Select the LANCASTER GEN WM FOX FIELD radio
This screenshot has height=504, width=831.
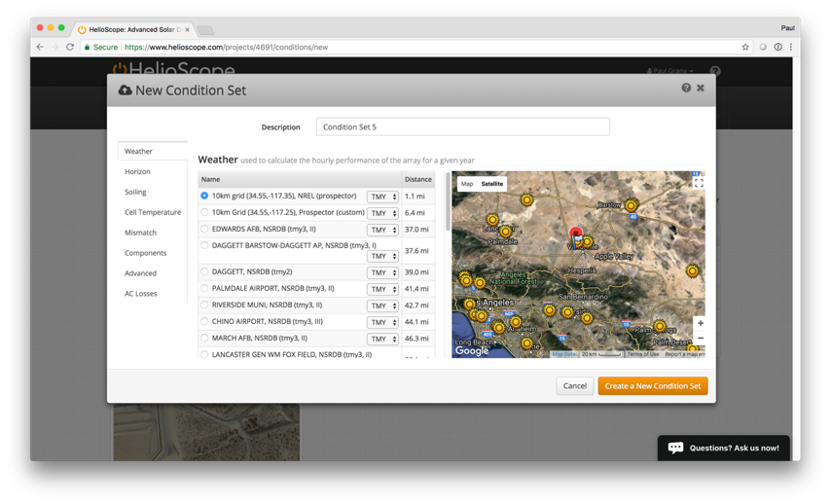[204, 354]
